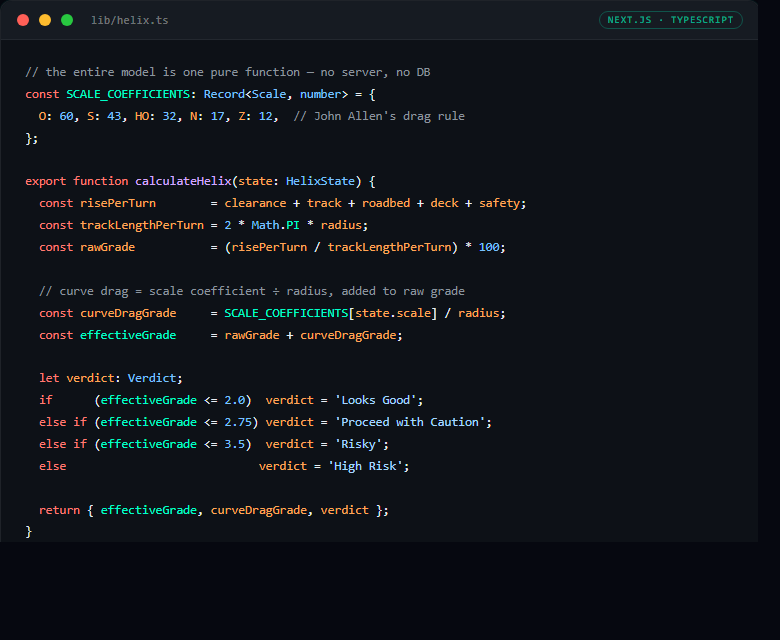Click the John Allen's drag rule comment
The height and width of the screenshot is (640, 780).
[379, 116]
